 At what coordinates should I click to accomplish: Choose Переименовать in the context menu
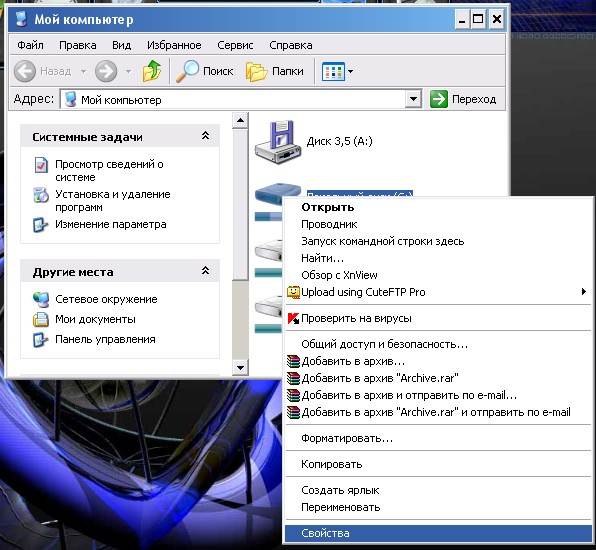tap(439, 507)
